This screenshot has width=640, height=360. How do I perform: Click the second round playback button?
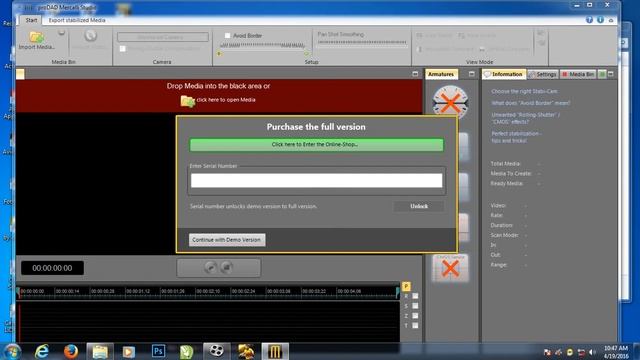pyautogui.click(x=227, y=268)
